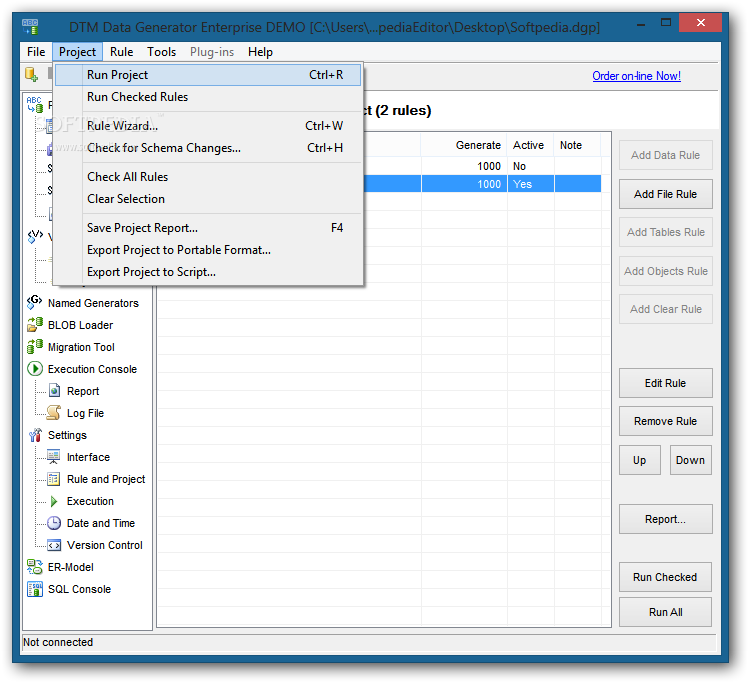Click the Remove Rule button
The width and height of the screenshot is (749, 683).
click(x=665, y=421)
